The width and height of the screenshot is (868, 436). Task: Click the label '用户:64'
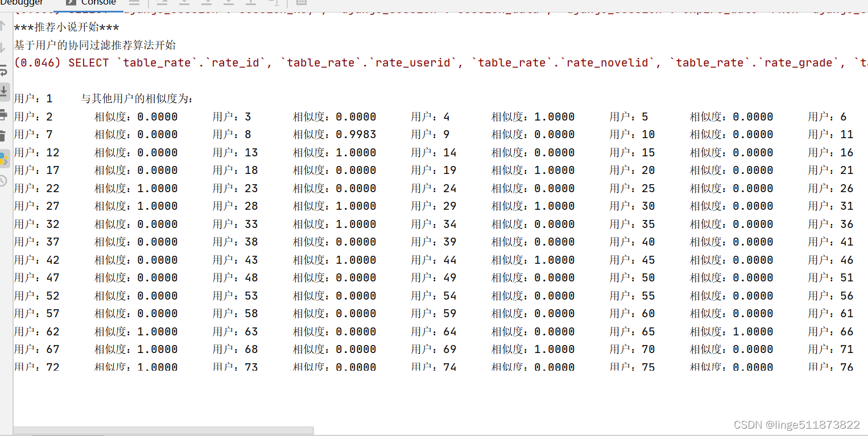434,332
